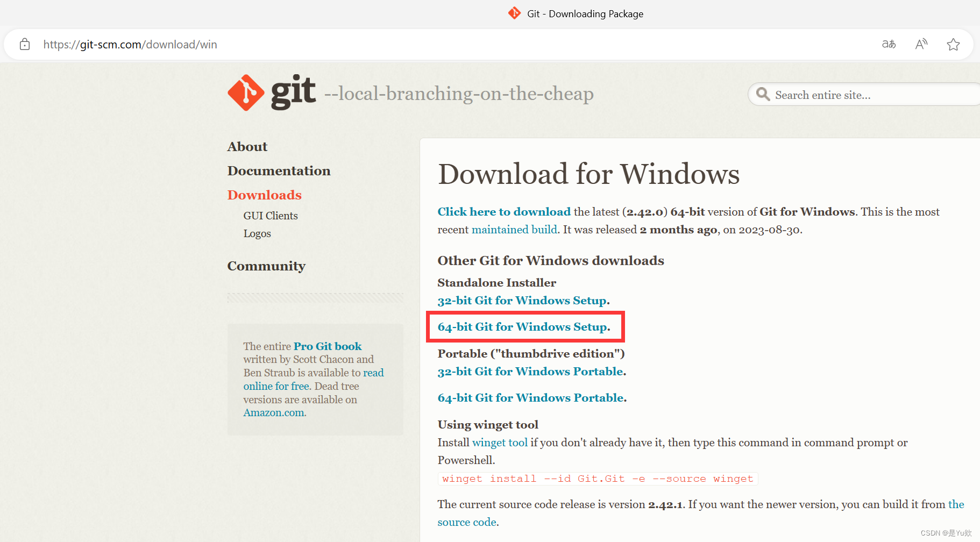Click 'Portable ("thumbdrive edition")' heading
980x542 pixels.
coord(531,354)
